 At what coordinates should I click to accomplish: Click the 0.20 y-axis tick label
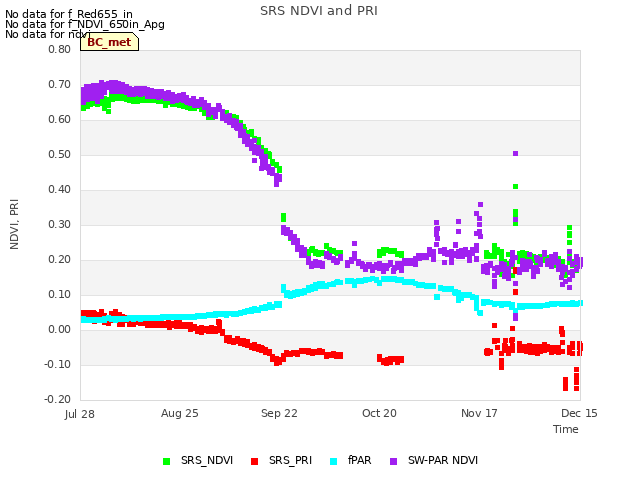coord(60,260)
